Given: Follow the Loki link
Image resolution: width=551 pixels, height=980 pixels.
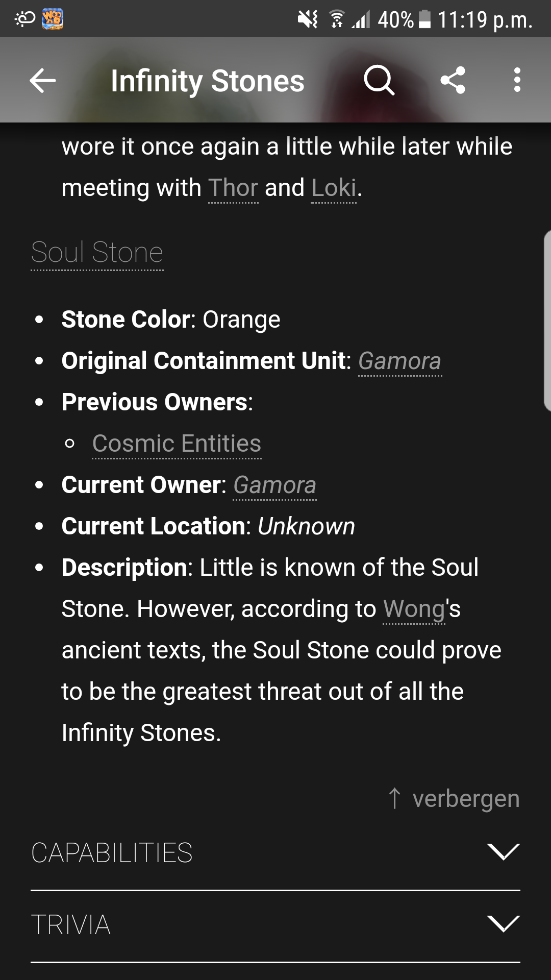Looking at the screenshot, I should (x=334, y=188).
